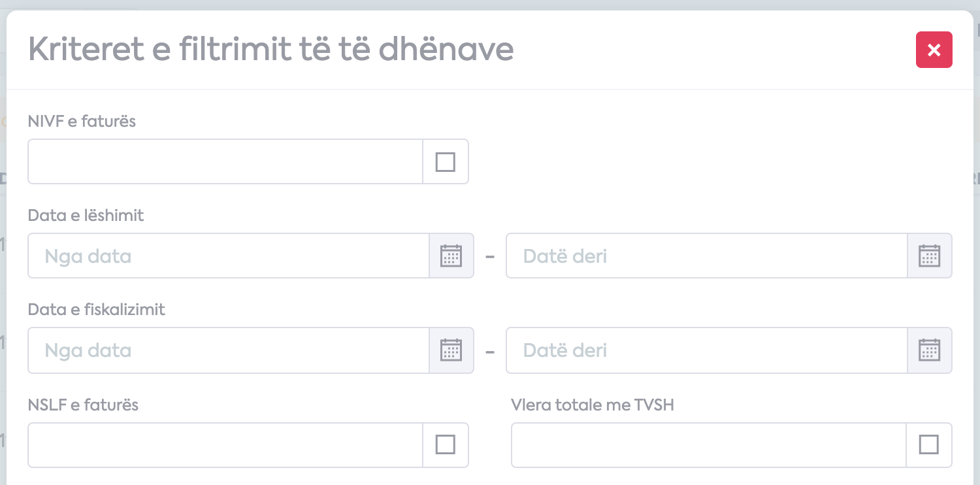Click the Data e lëshimit label
This screenshot has width=980, height=485.
(x=86, y=215)
